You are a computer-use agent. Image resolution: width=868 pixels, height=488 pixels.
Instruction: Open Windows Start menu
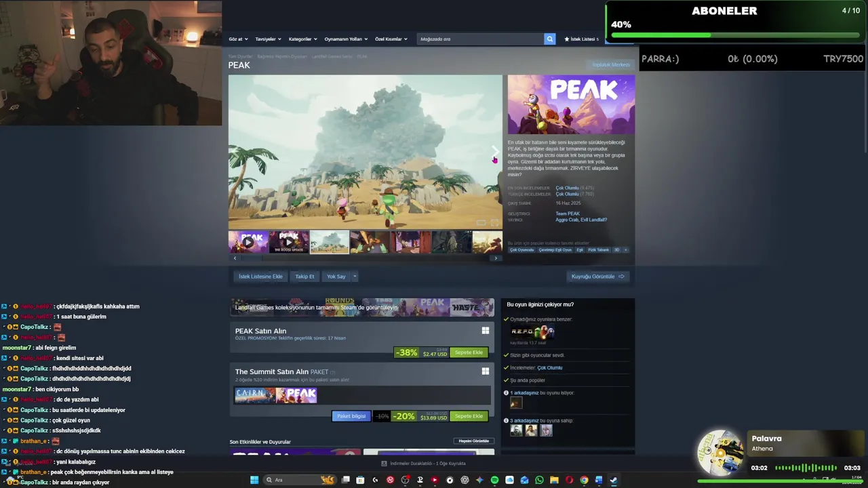coord(254,480)
